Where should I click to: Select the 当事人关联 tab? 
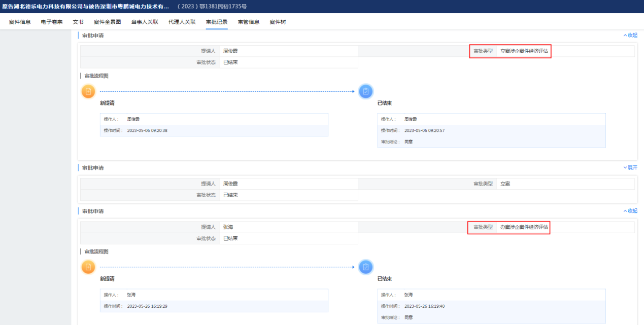145,22
